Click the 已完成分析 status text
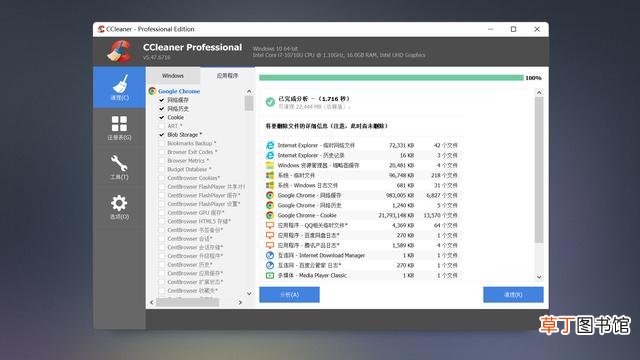640x360 pixels. point(314,99)
